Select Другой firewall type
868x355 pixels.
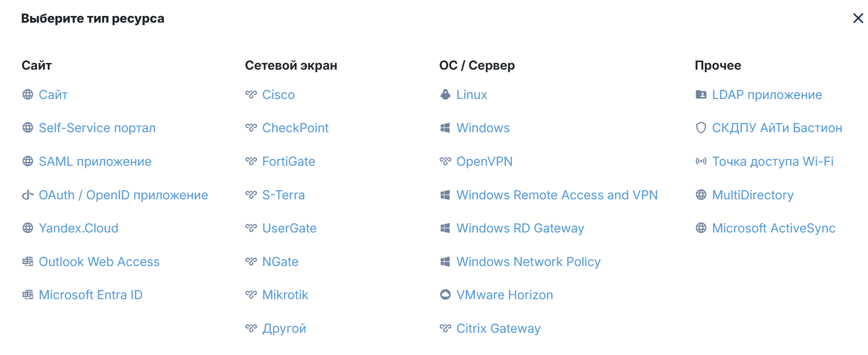tap(284, 328)
